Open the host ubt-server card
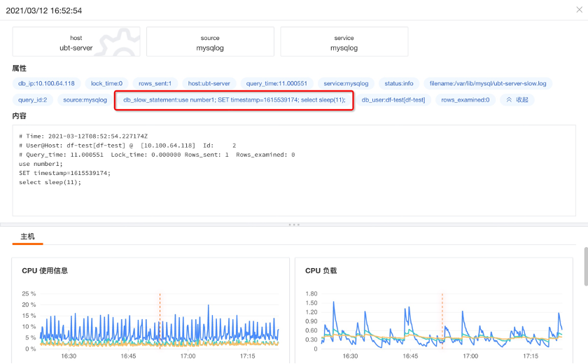588x364 pixels. (x=76, y=41)
